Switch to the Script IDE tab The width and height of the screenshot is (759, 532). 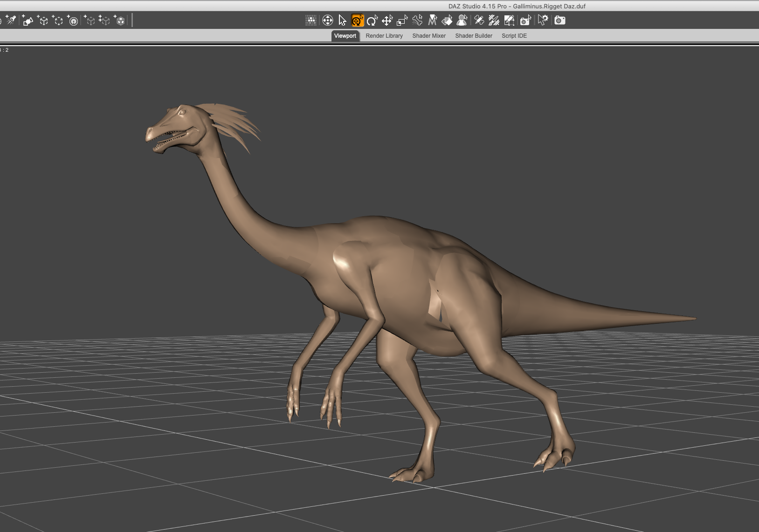pyautogui.click(x=514, y=36)
